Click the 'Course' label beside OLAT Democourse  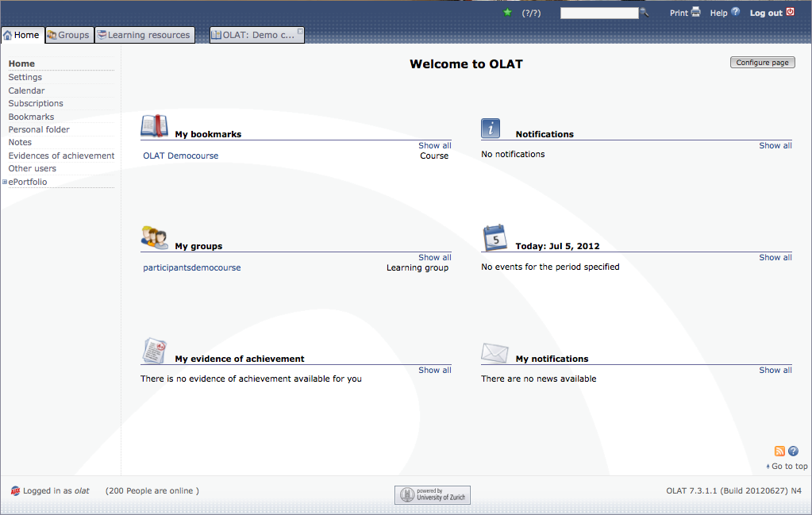434,156
